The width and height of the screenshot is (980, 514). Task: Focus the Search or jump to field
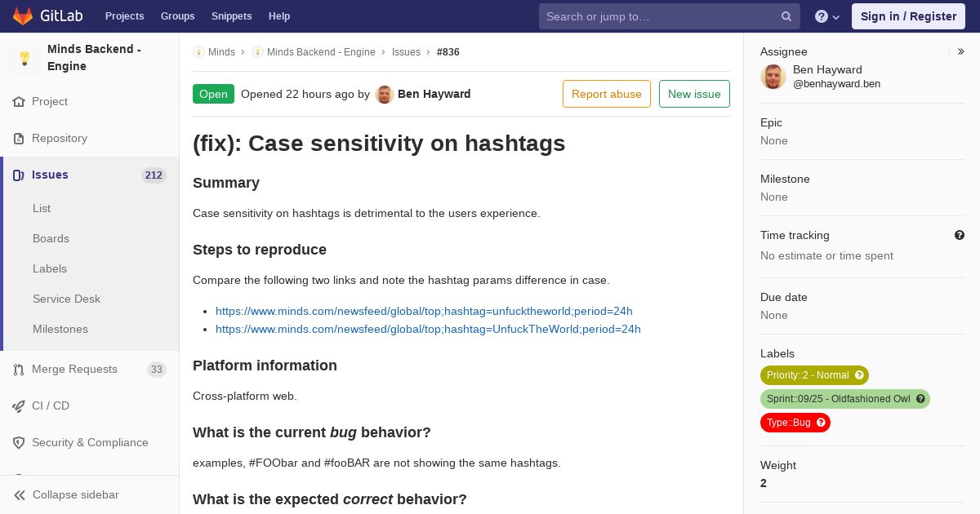point(660,16)
